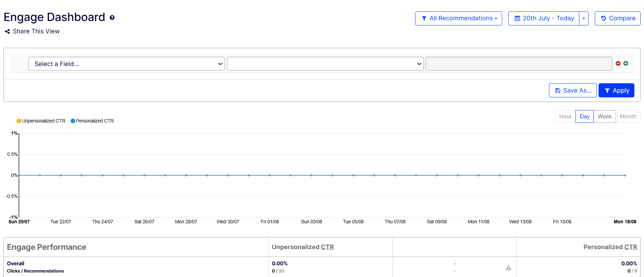Click the filter value text input field
This screenshot has width=644, height=277.
tap(518, 64)
